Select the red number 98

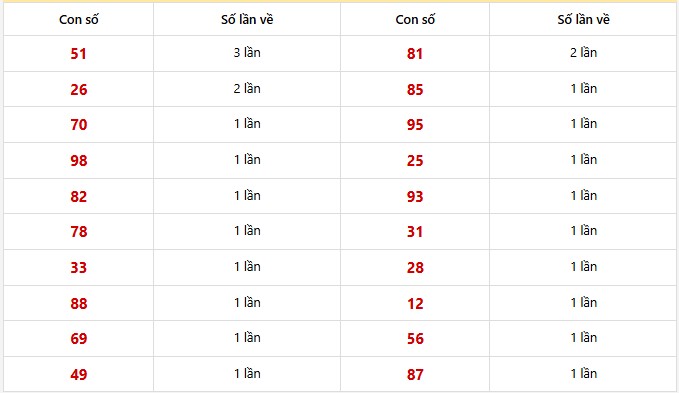click(78, 161)
